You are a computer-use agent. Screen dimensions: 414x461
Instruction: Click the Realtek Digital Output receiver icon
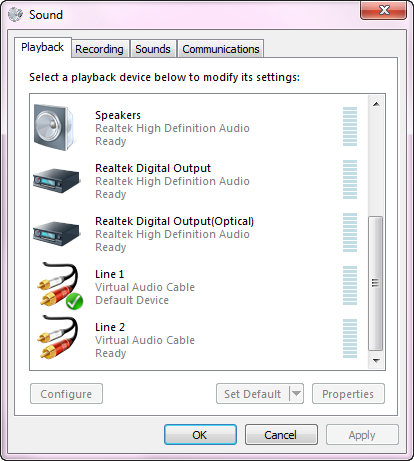pyautogui.click(x=57, y=181)
